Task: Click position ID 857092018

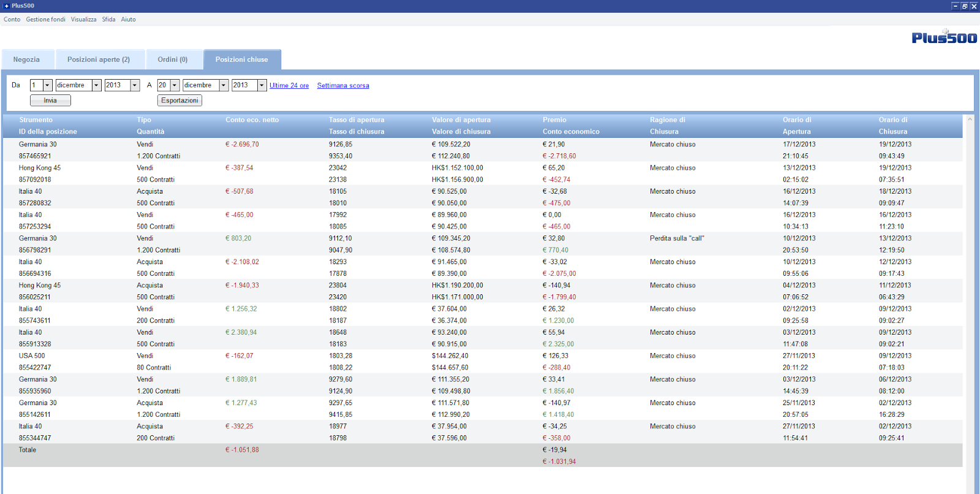Action: (35, 180)
